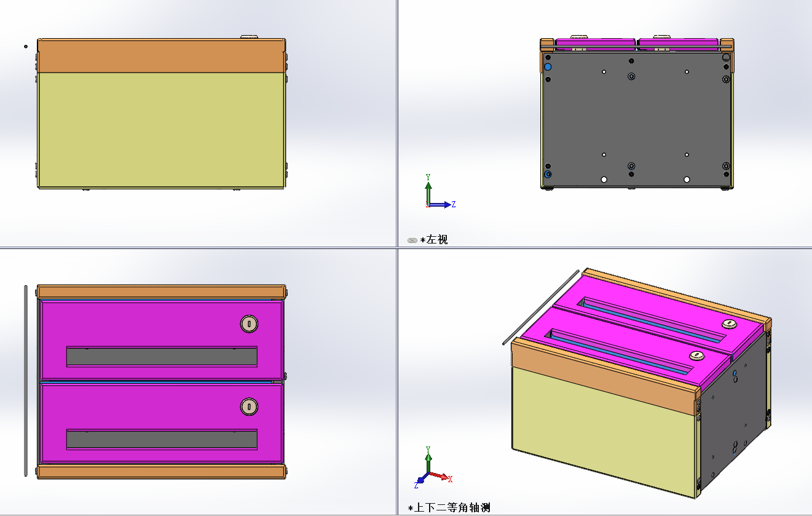
Task: Select orange trim band in upper-left viewport
Action: coord(160,57)
